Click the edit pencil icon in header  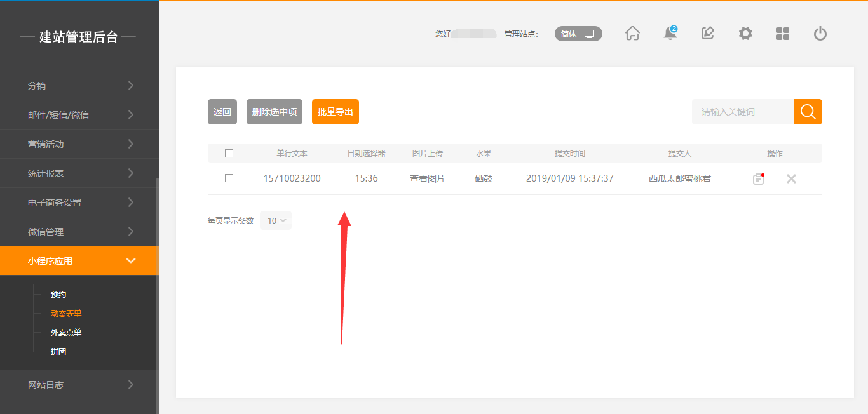click(707, 34)
